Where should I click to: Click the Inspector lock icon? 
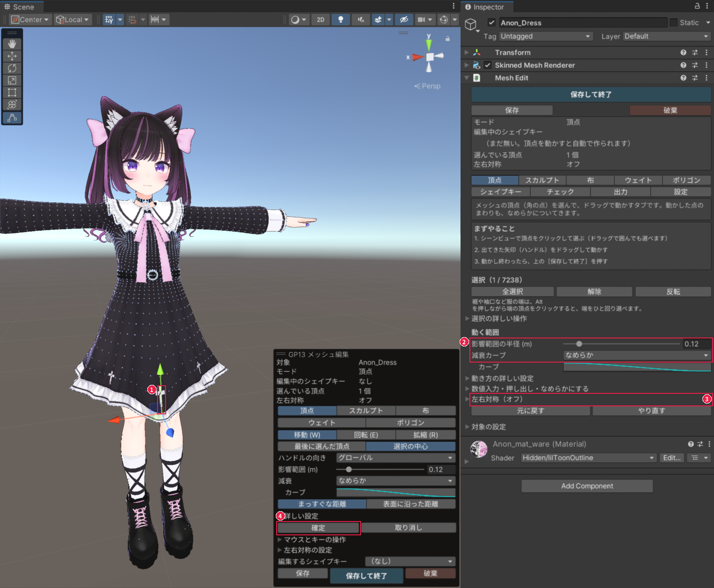[697, 6]
